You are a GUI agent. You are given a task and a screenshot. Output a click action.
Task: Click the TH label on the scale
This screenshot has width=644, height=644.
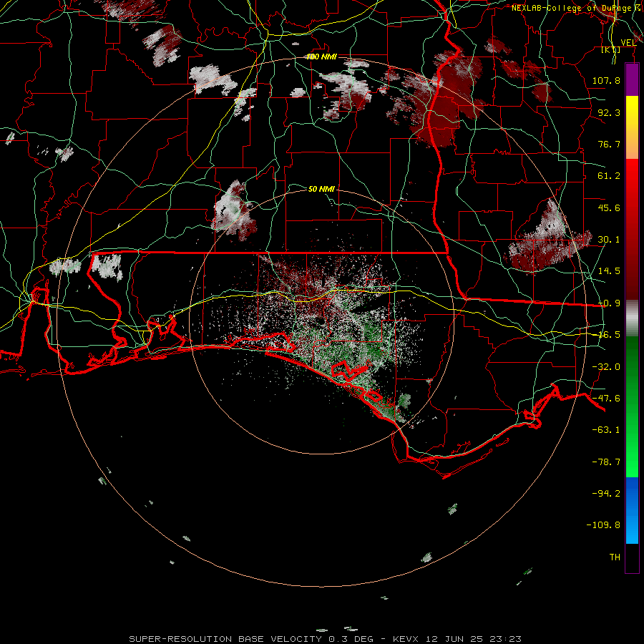[615, 557]
